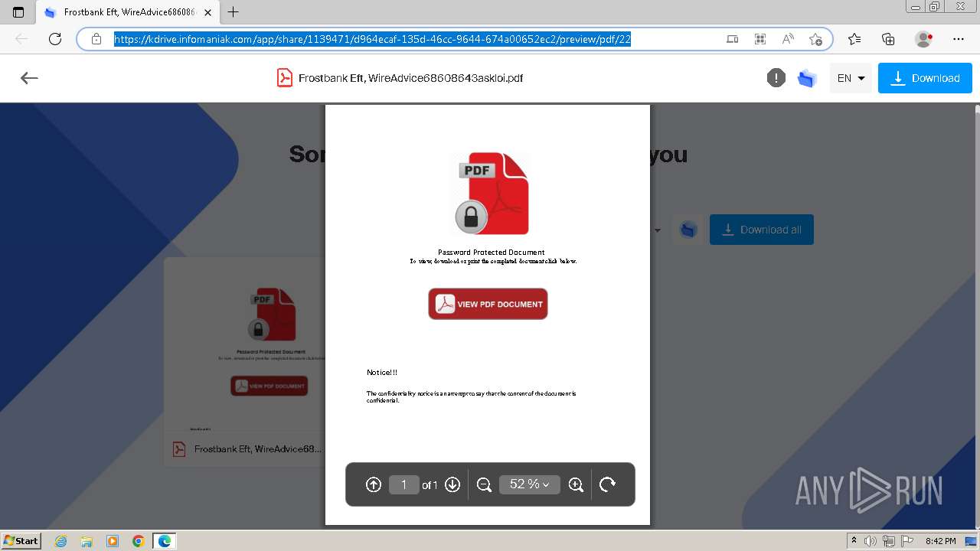
Task: Add this page to favorites star
Action: (815, 39)
